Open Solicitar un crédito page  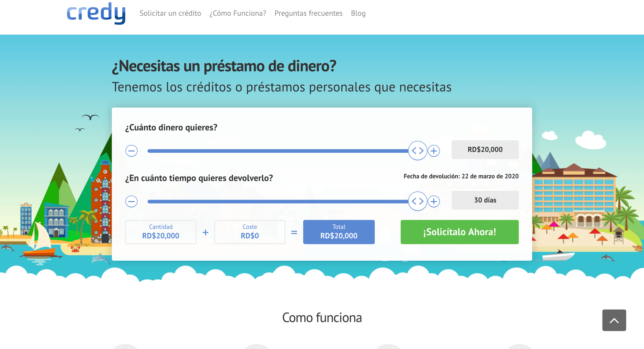170,13
